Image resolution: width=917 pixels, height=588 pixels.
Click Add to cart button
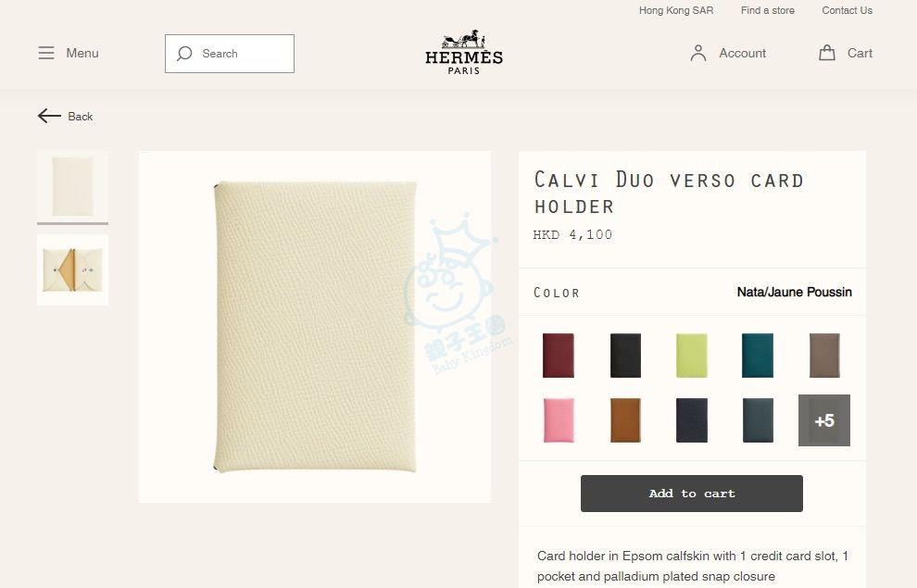(x=692, y=494)
